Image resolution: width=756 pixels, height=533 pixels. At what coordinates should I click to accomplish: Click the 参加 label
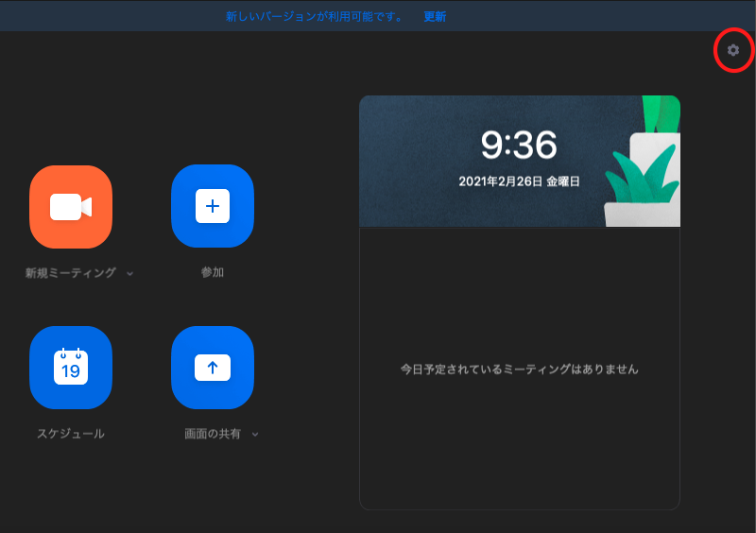coord(213,273)
